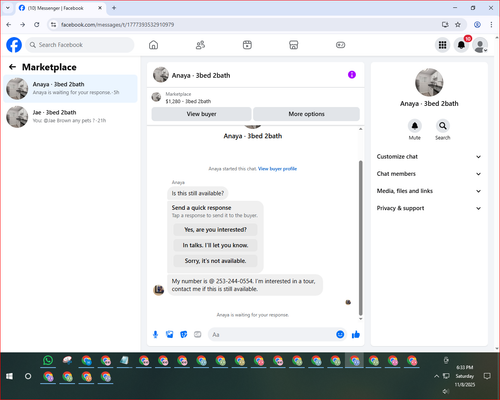Open the Home feed icon
The image size is (500, 400).
[153, 45]
